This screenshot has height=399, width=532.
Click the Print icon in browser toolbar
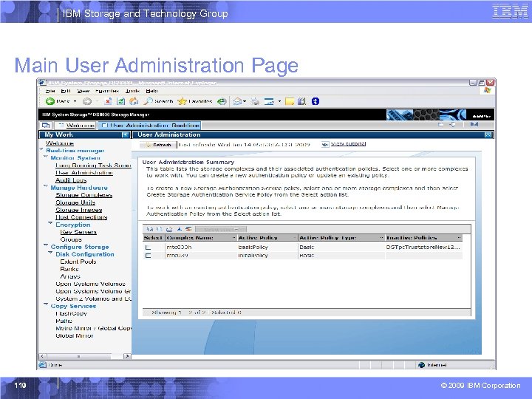[x=255, y=101]
